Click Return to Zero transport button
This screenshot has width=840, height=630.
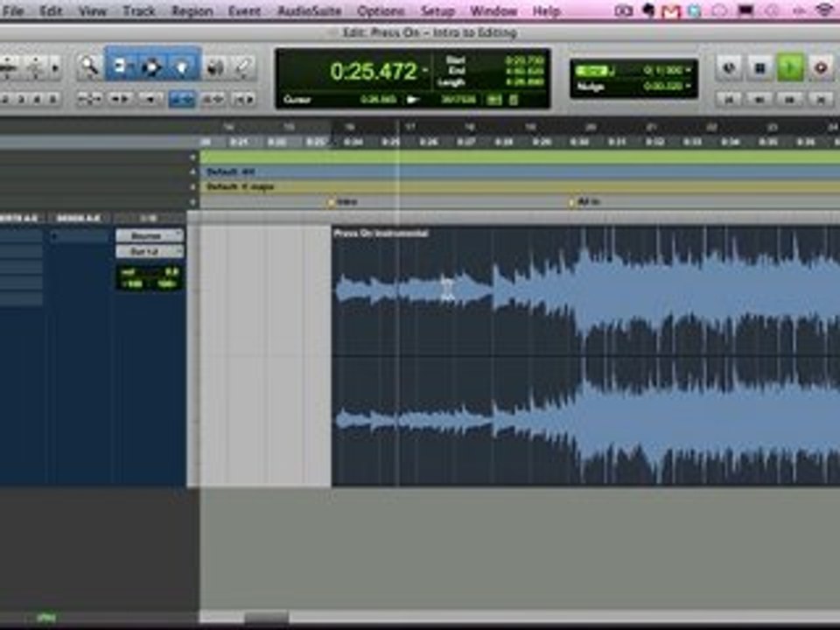pos(729,99)
